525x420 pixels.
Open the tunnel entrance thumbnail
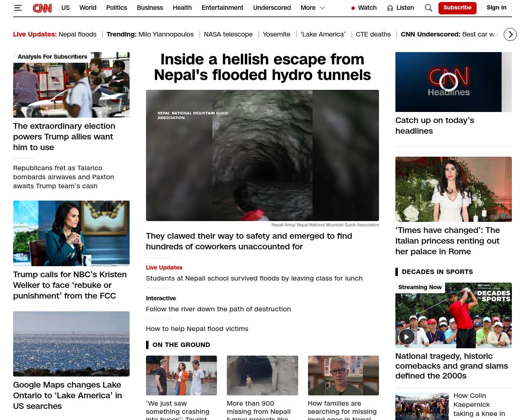(x=262, y=375)
